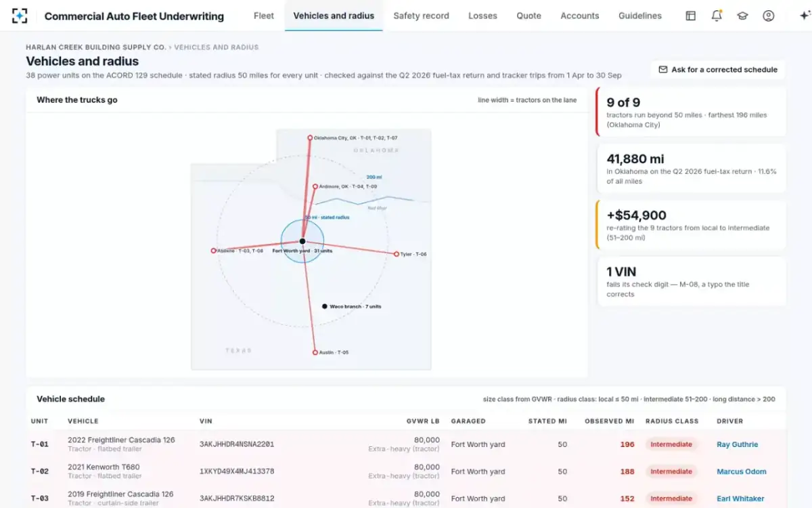
Task: Select the Waco branch map dot
Action: [x=325, y=306]
